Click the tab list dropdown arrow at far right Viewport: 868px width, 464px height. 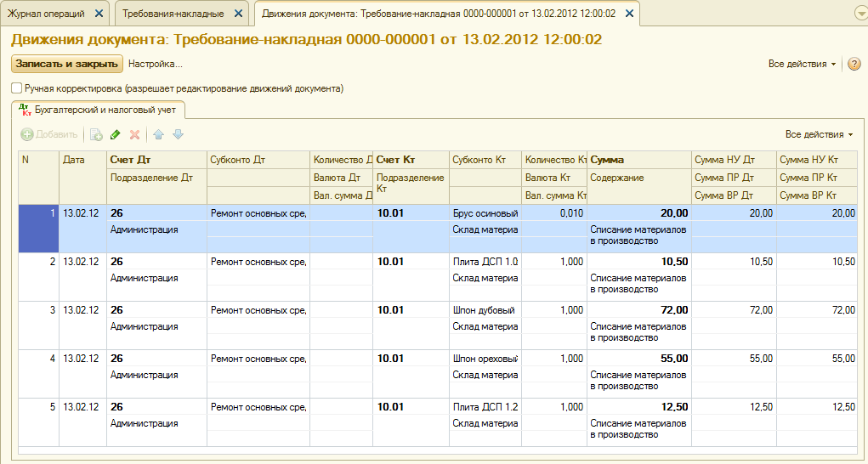tap(861, 14)
